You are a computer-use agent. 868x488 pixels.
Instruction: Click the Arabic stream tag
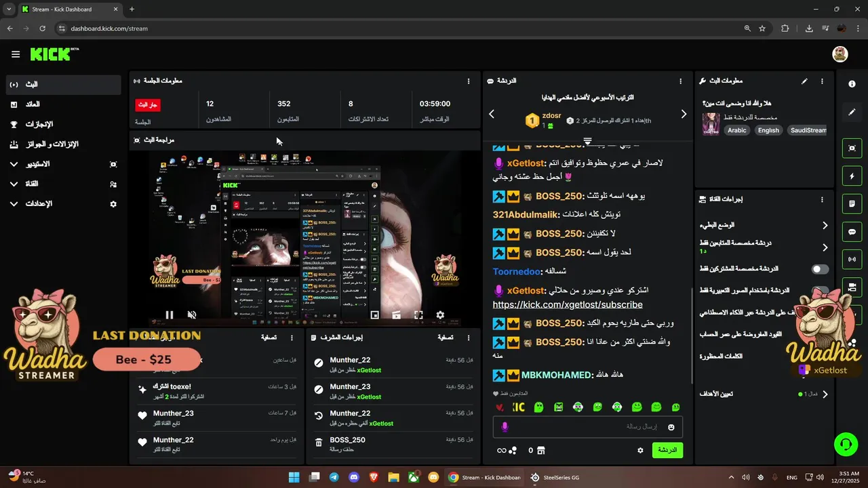click(x=737, y=130)
